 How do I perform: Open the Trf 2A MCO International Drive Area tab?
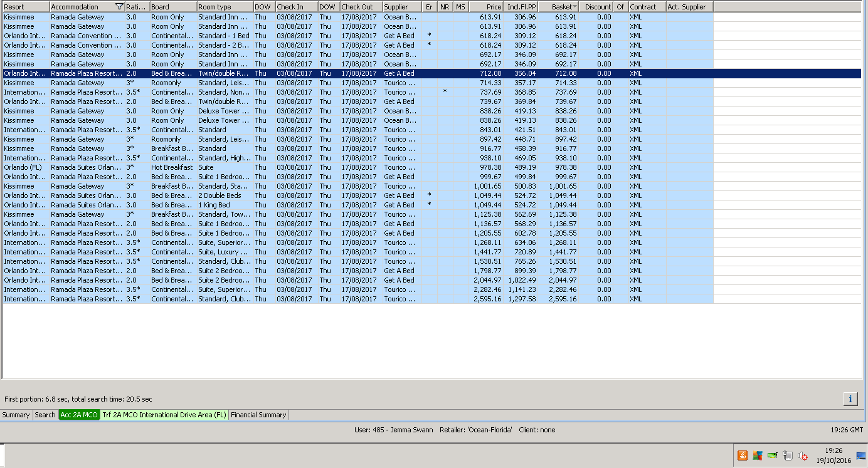click(164, 415)
